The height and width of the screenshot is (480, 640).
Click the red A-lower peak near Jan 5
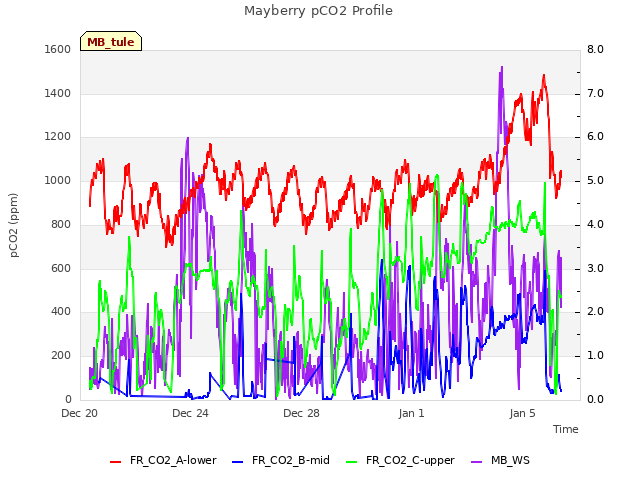point(544,76)
